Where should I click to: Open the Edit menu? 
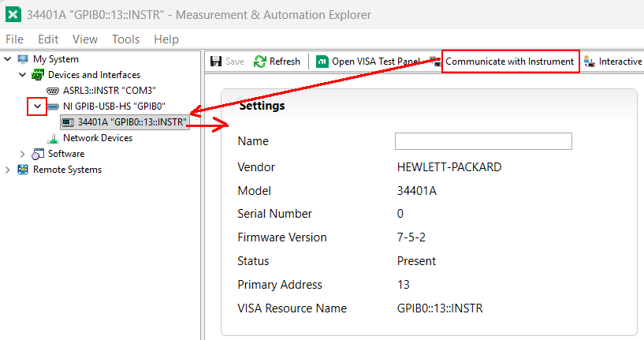48,39
